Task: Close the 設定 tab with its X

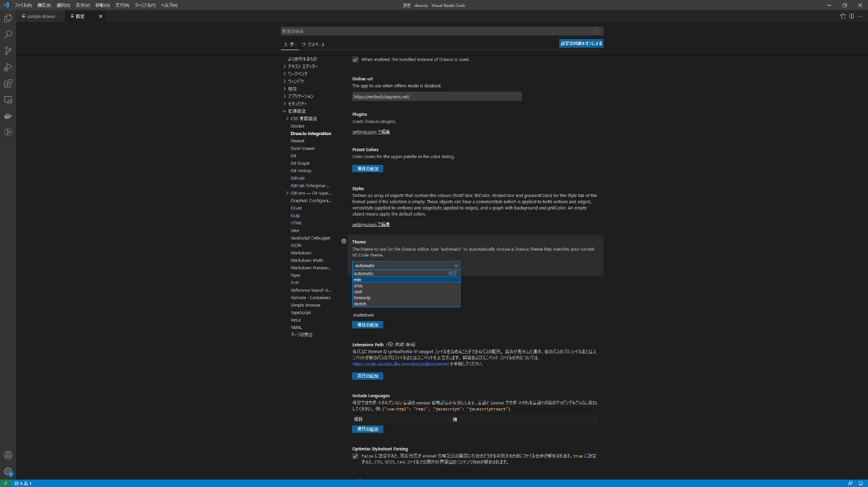Action: (100, 16)
